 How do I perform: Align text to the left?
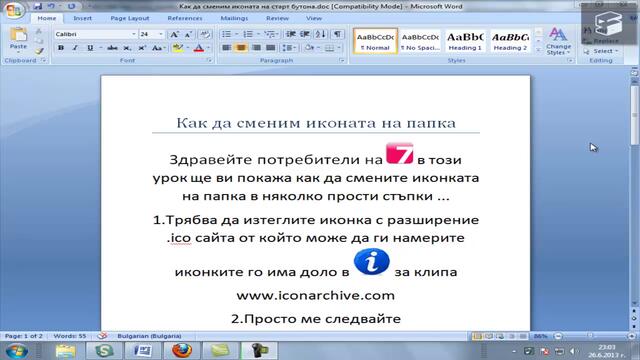point(226,48)
